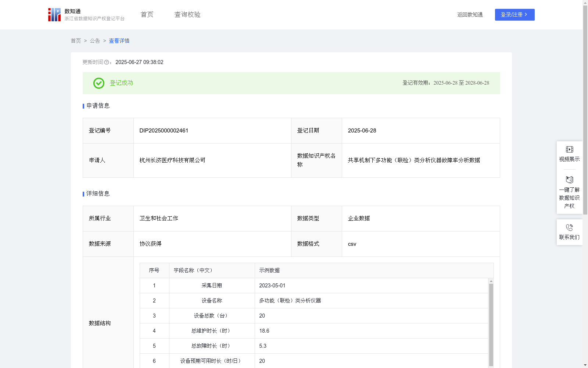Click the 总维护时长（时） field name
The height and width of the screenshot is (368, 588).
tap(212, 331)
